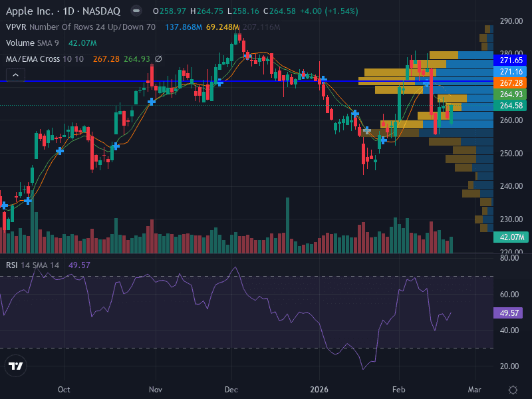Click the 42.07M Volume legend value
This screenshot has width=532, height=399.
click(82, 43)
